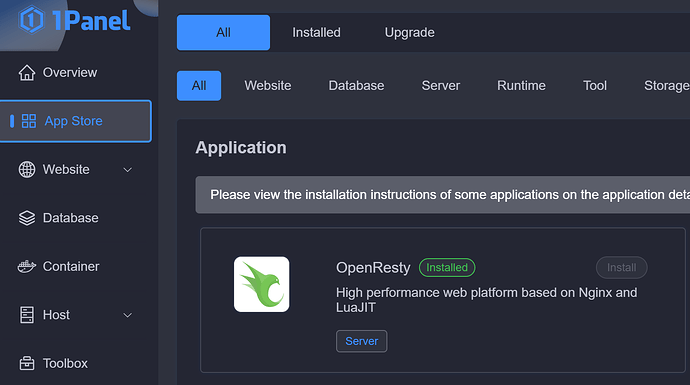Click the 1Panel brand text
690x385 pixels.
[91, 20]
